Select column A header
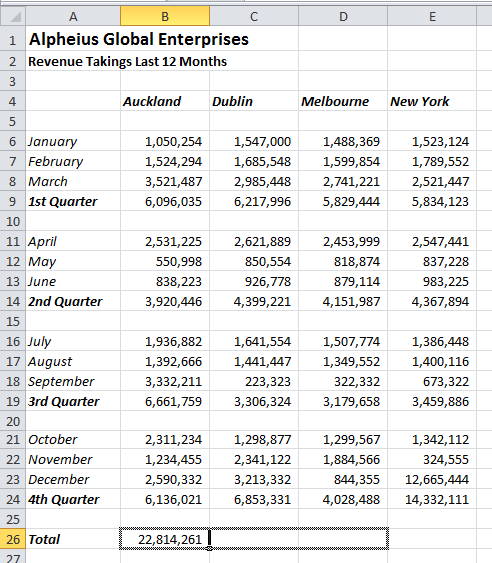The width and height of the screenshot is (492, 563). pyautogui.click(x=73, y=17)
